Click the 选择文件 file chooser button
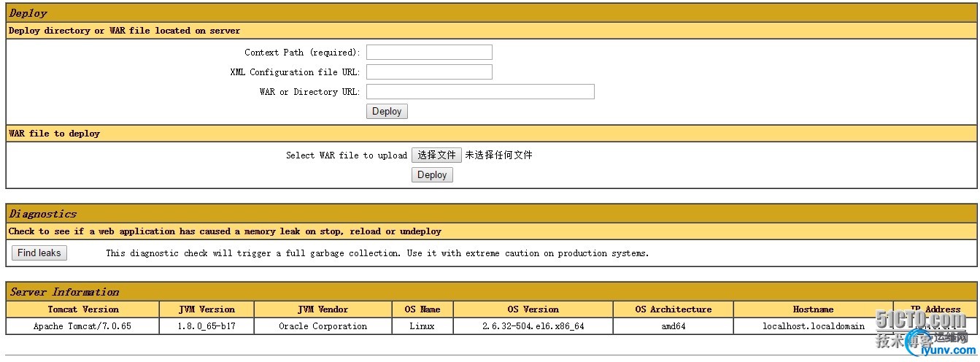The width and height of the screenshot is (980, 362). coord(436,155)
